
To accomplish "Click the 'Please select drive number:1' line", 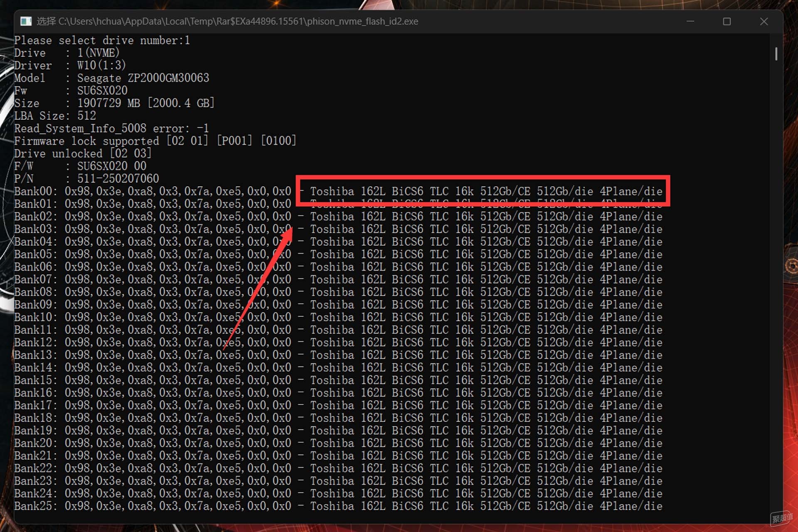I will (102, 40).
